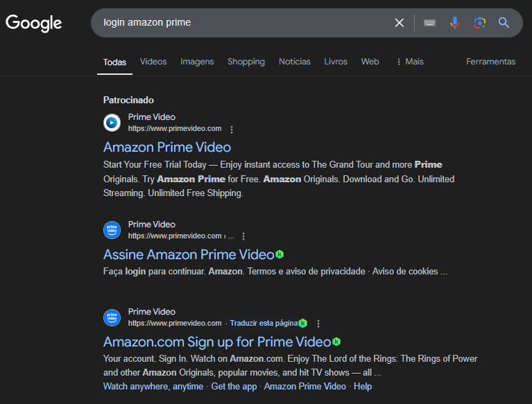The image size is (532, 404).
Task: Follow the Get the app sitelink
Action: (234, 386)
